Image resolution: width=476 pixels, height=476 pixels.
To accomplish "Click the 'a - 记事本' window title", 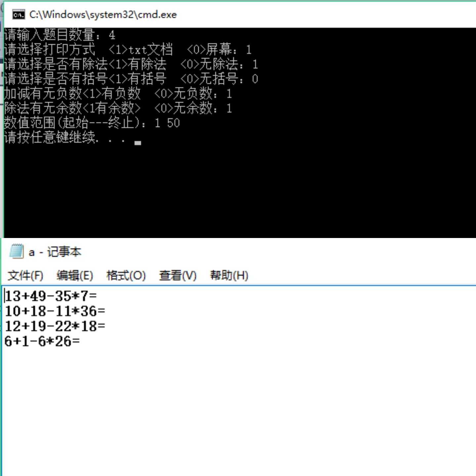I will [55, 252].
